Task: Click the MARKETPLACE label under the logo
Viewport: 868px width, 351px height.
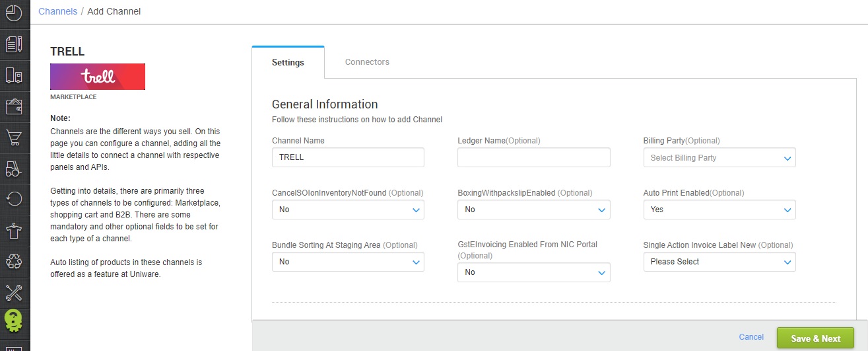Action: pos(73,97)
